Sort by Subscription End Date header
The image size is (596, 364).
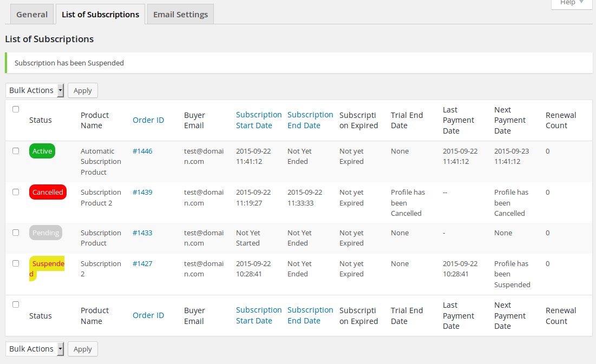tap(310, 120)
